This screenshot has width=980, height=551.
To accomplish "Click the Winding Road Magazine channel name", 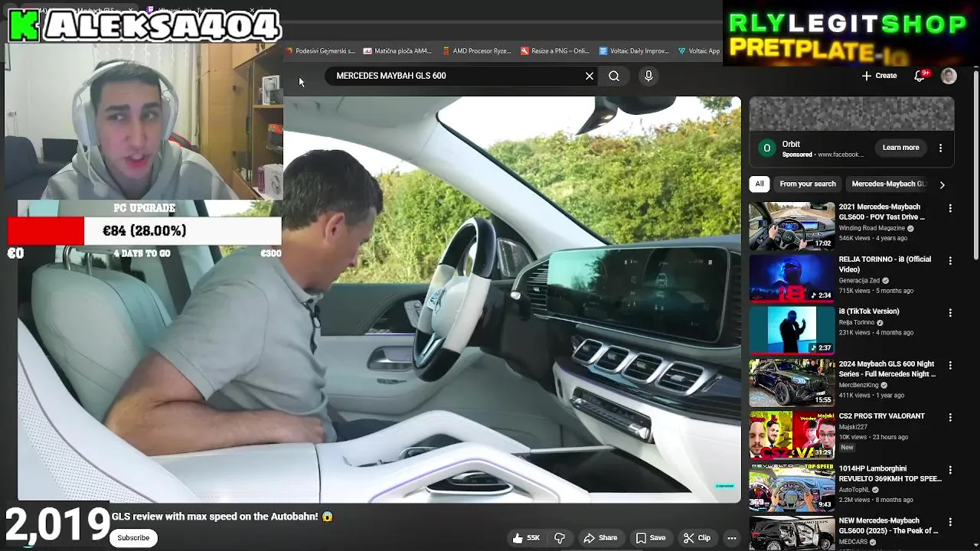I will 872,228.
